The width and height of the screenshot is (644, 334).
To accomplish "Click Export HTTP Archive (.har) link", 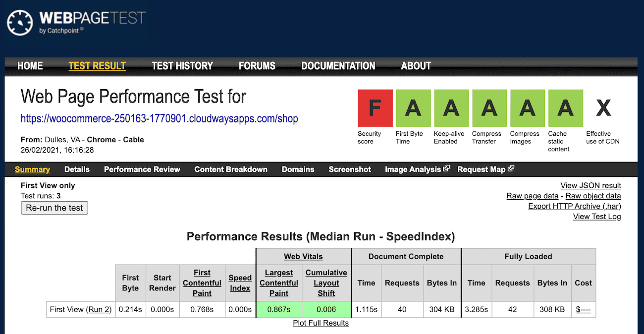I will click(x=575, y=206).
